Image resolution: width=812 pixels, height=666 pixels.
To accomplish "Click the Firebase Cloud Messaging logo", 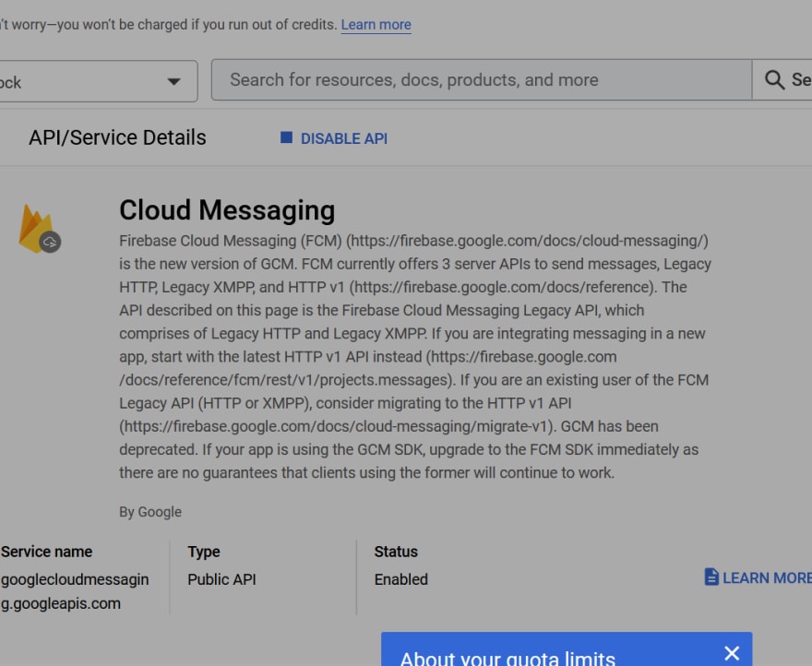I will tap(40, 229).
